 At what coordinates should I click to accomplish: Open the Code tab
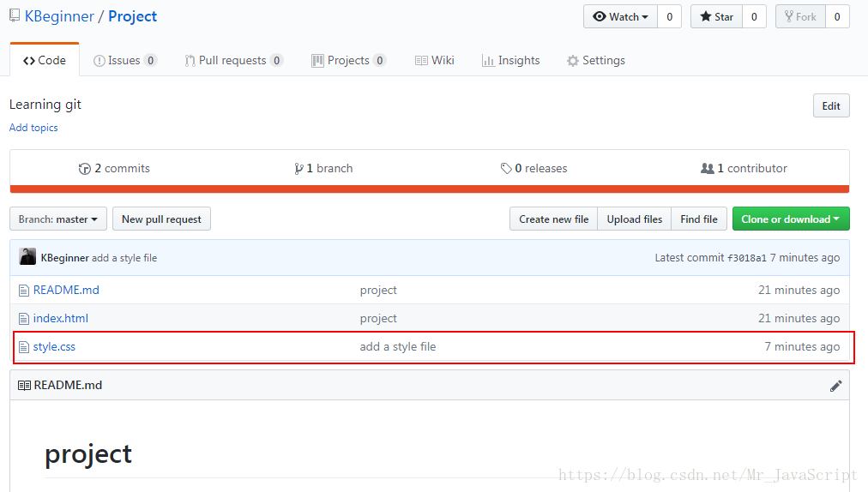[x=45, y=60]
